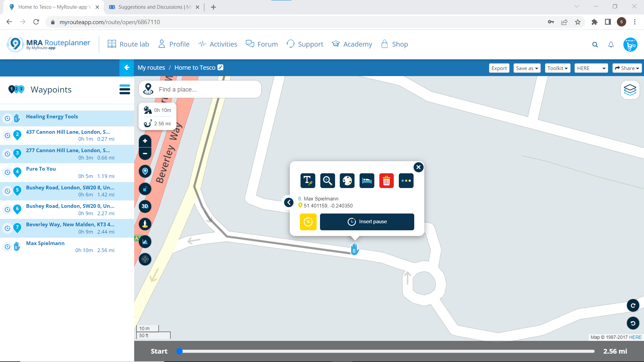Click the hotel bed icon in popup
The image size is (644, 362).
tap(367, 181)
